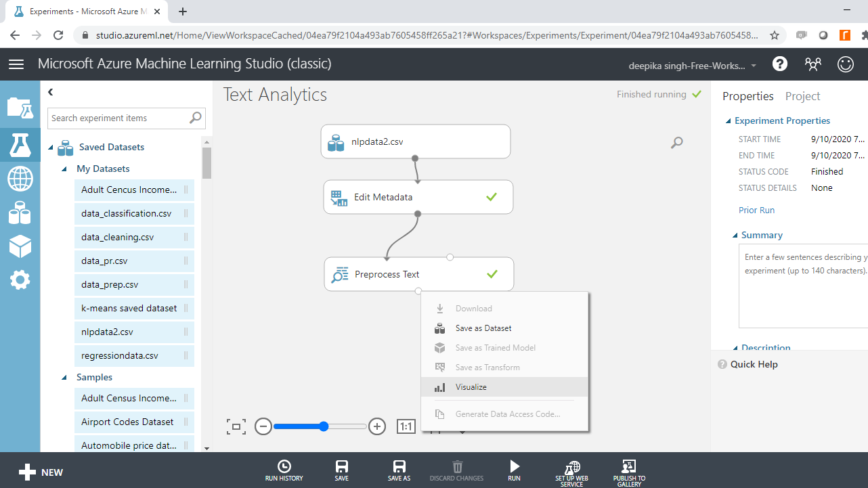
Task: Click the Quick Help link
Action: click(x=754, y=364)
